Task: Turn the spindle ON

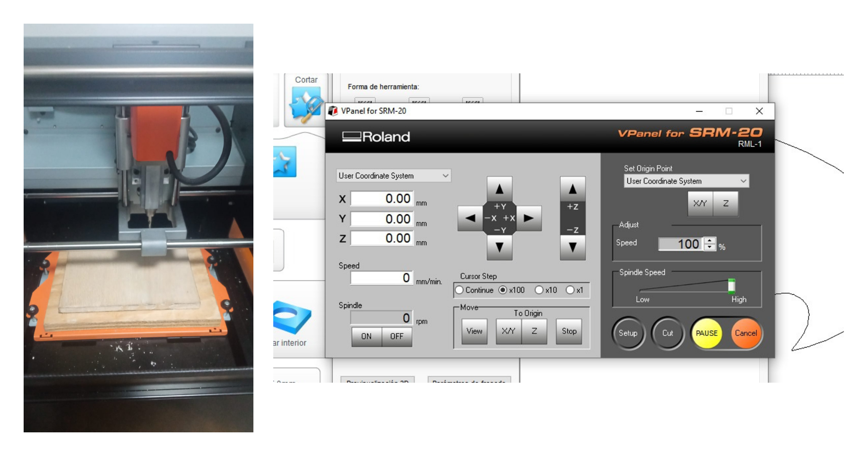Action: [x=366, y=336]
